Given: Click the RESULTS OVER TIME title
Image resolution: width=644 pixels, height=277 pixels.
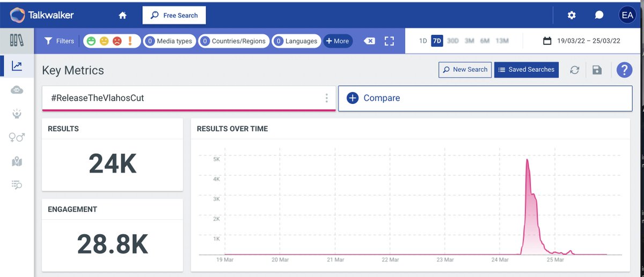Looking at the screenshot, I should [232, 129].
